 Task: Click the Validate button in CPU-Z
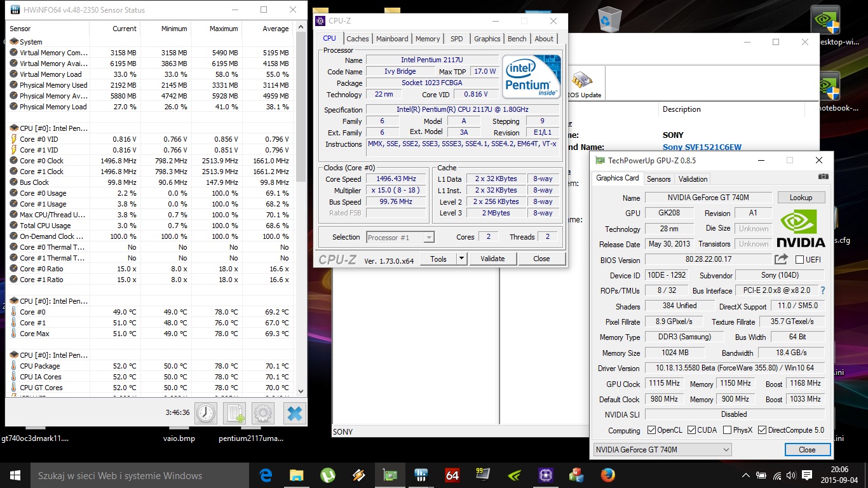[x=492, y=259]
